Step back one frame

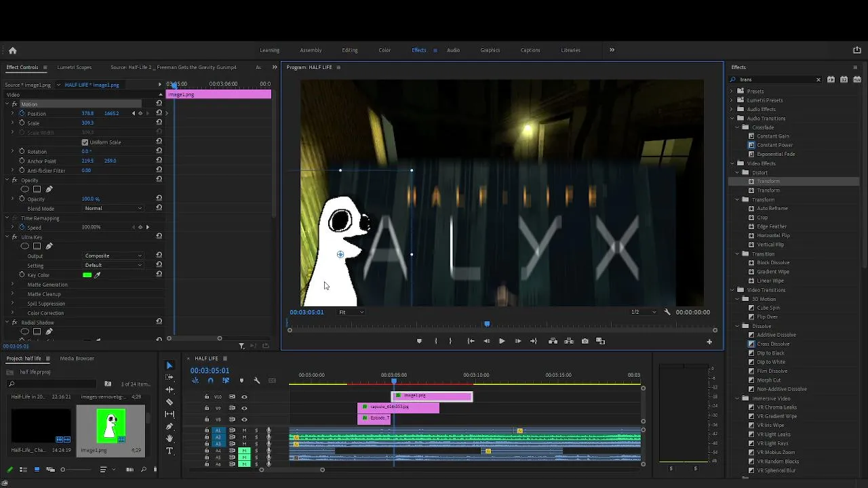pyautogui.click(x=486, y=341)
